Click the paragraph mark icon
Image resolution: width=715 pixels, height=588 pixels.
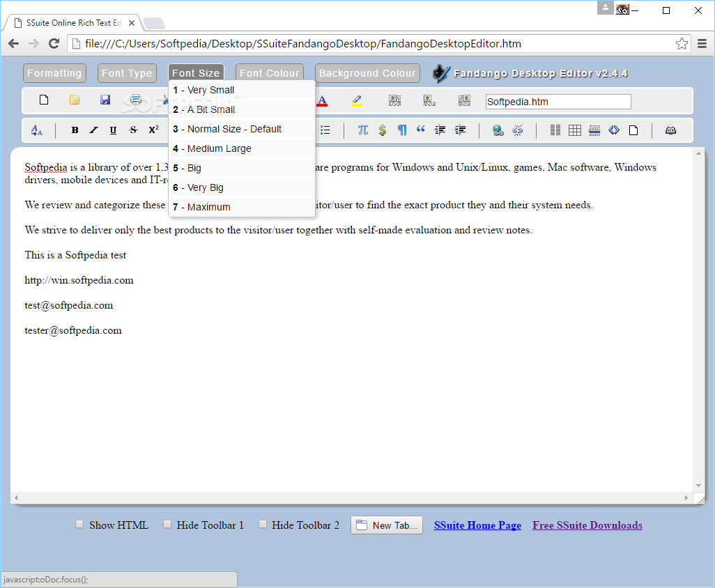402,130
